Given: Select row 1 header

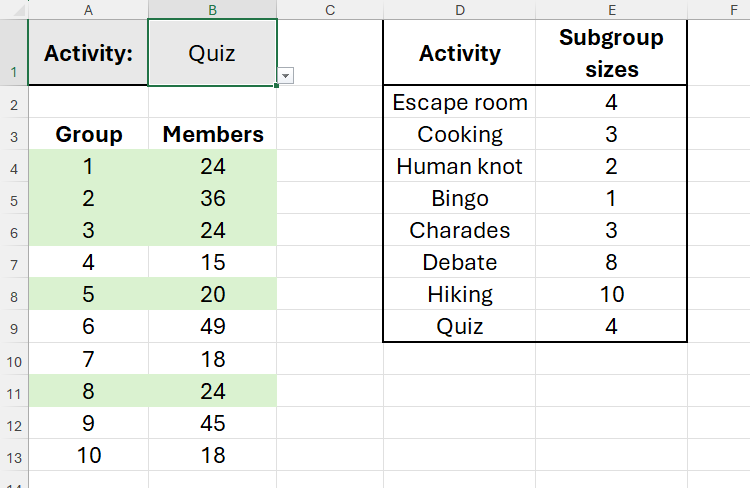Looking at the screenshot, I should point(13,53).
